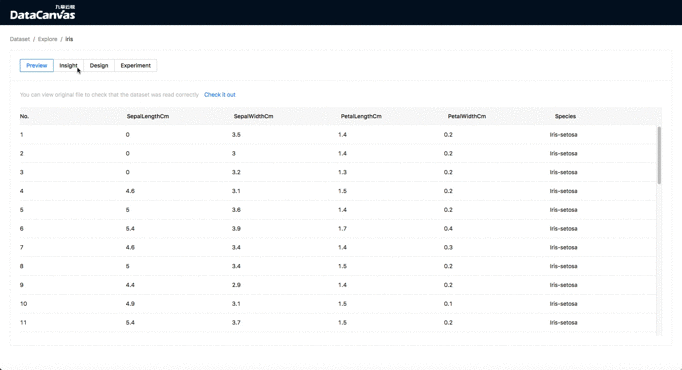Click the iris breadcrumb item
Screen dimensions: 682x370
pos(69,39)
